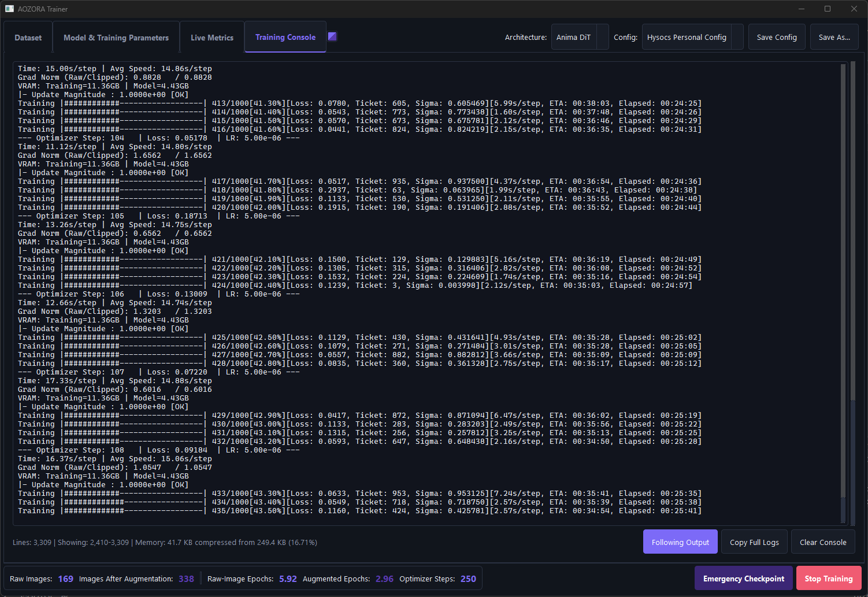
Task: Click the training log line 429/1000
Action: click(359, 416)
